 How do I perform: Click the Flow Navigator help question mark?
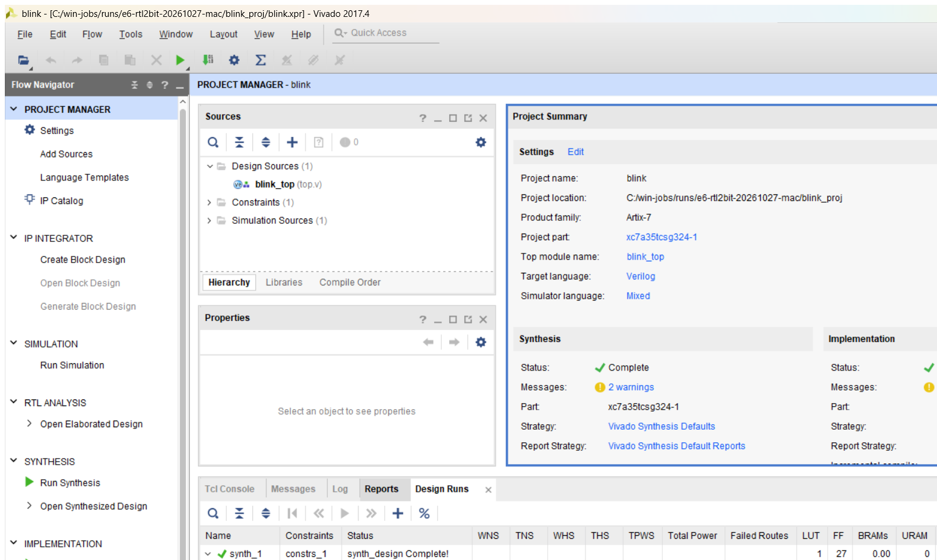[165, 85]
